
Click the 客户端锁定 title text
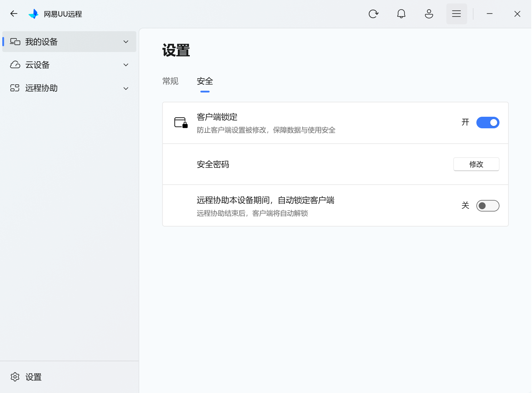[217, 117]
